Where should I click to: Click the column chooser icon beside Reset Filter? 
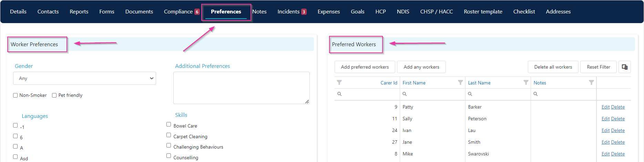[x=625, y=67]
